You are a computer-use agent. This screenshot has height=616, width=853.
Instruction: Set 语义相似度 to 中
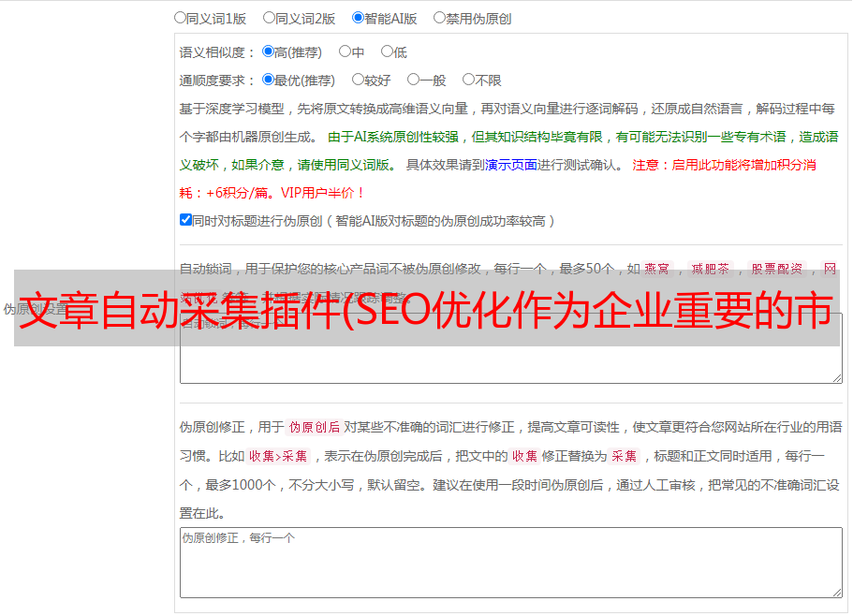[x=345, y=51]
